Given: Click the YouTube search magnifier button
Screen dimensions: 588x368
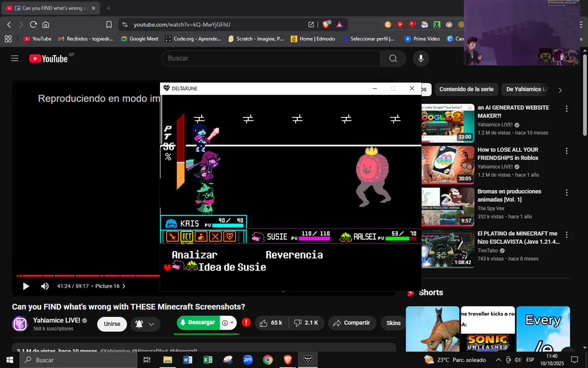Looking at the screenshot, I should point(393,59).
